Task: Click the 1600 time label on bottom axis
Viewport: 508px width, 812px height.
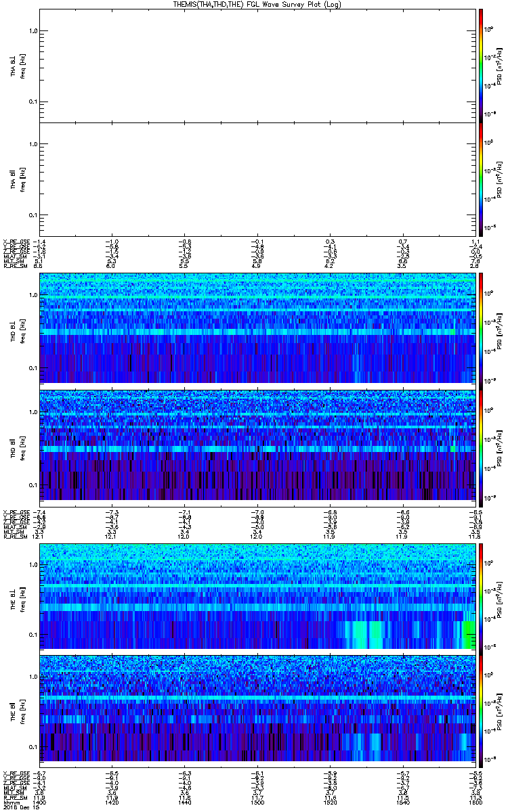Action: click(x=473, y=801)
